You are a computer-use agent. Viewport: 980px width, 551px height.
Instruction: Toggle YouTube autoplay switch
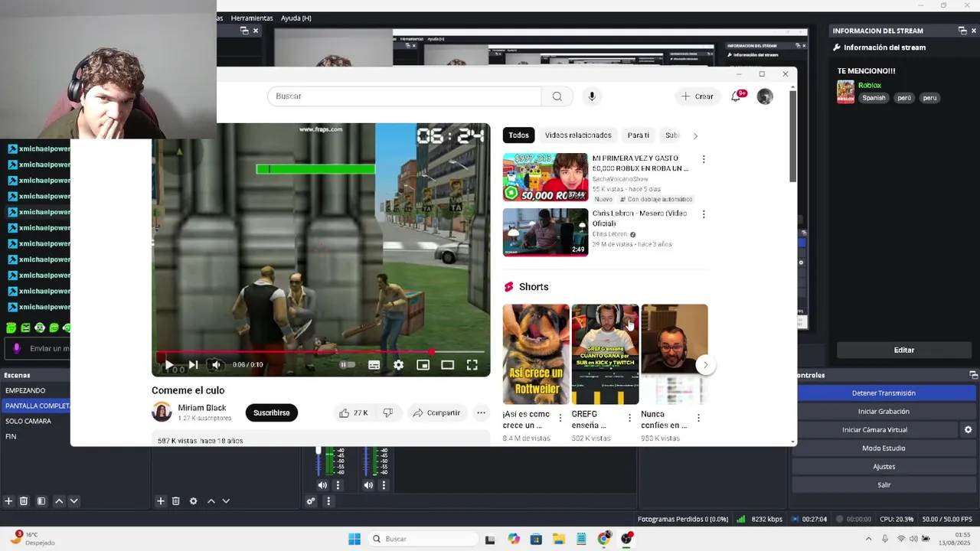coord(347,365)
